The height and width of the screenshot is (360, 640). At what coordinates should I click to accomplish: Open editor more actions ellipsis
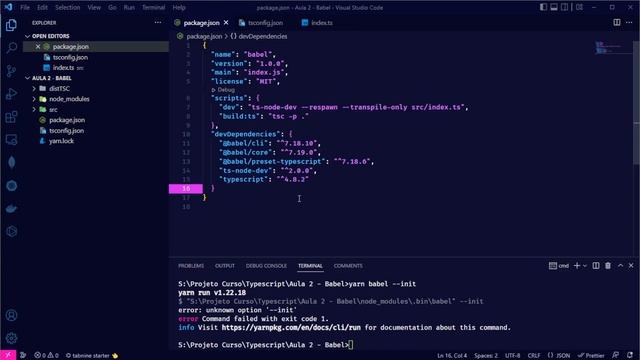click(x=629, y=22)
